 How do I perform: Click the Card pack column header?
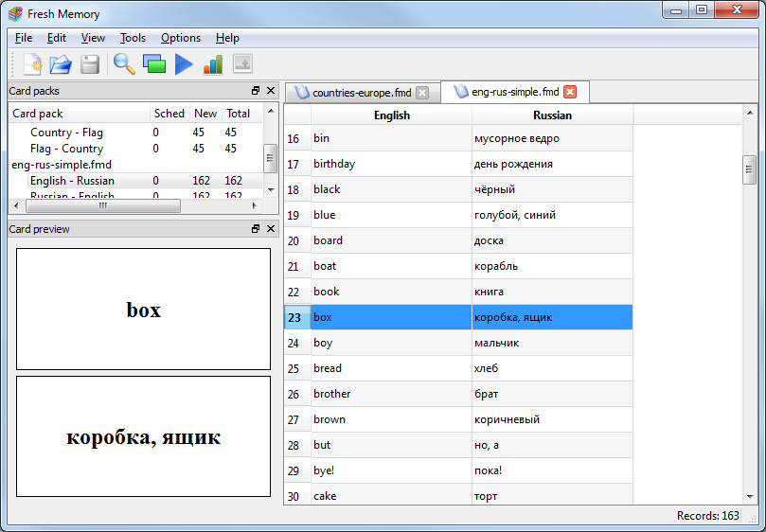(x=80, y=114)
